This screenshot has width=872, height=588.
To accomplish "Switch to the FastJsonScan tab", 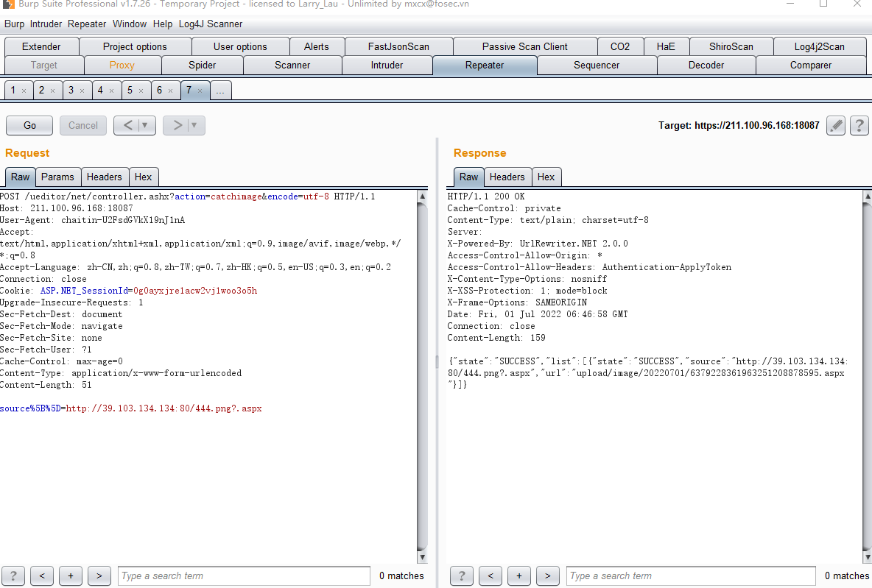I will coord(398,46).
